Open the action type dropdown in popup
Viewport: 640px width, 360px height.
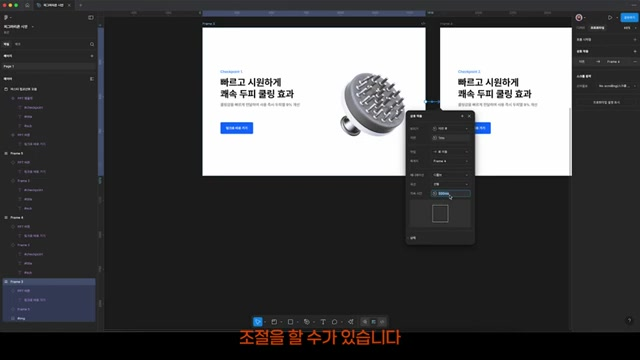click(x=451, y=152)
